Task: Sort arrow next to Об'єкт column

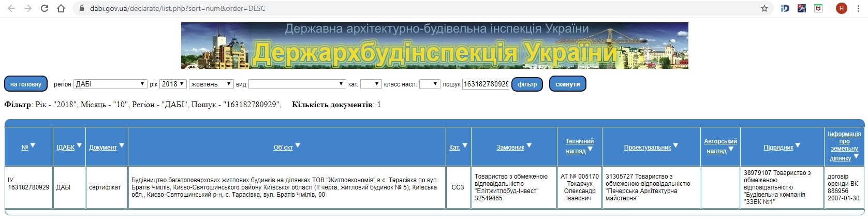Action: coord(298,145)
